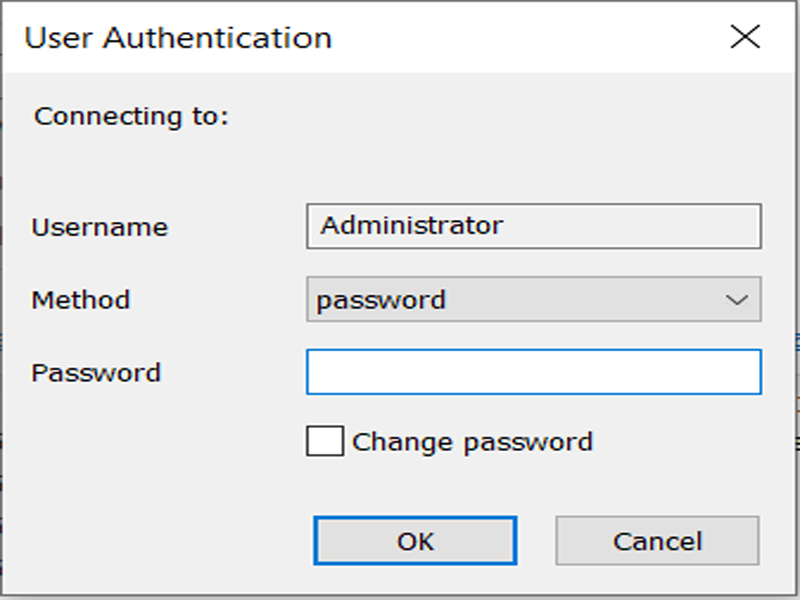This screenshot has width=800, height=600.
Task: Dismiss the dialog with Cancel button
Action: 657,541
